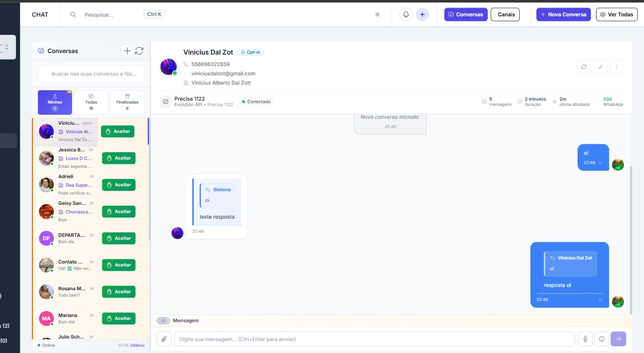Click the paperclip attachment icon
This screenshot has height=353, width=644.
tap(164, 339)
